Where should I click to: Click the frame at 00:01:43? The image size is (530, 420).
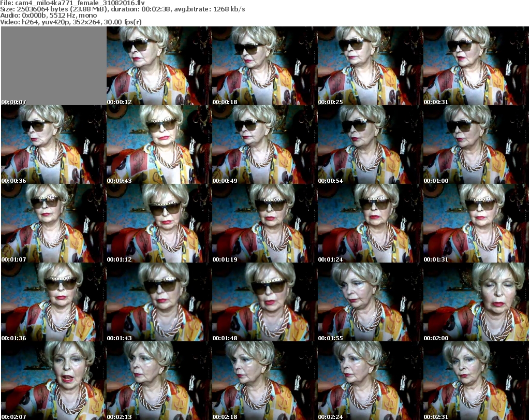pos(159,302)
